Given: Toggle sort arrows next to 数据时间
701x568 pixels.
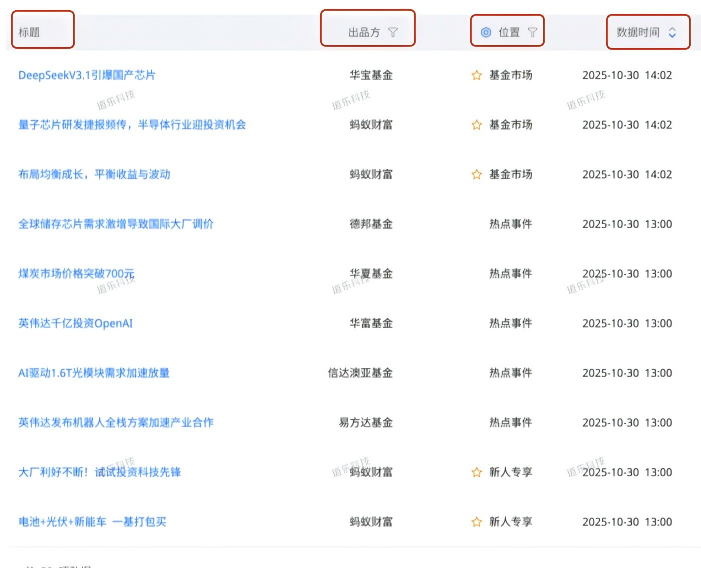Looking at the screenshot, I should coord(672,32).
